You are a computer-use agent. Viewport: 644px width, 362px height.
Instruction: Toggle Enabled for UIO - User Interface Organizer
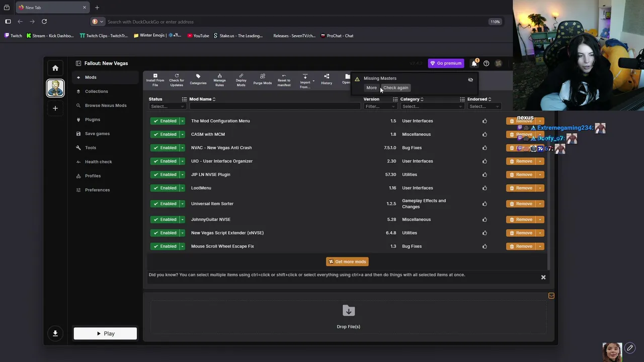165,161
